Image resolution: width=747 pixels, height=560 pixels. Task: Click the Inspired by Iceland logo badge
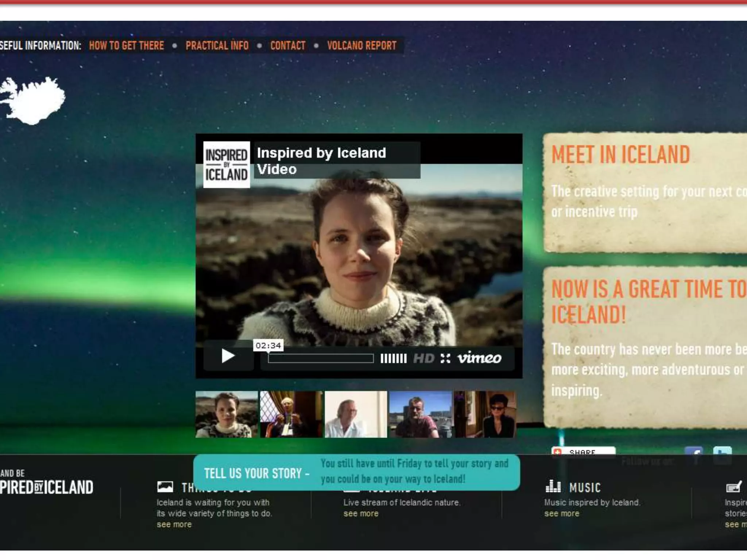227,165
